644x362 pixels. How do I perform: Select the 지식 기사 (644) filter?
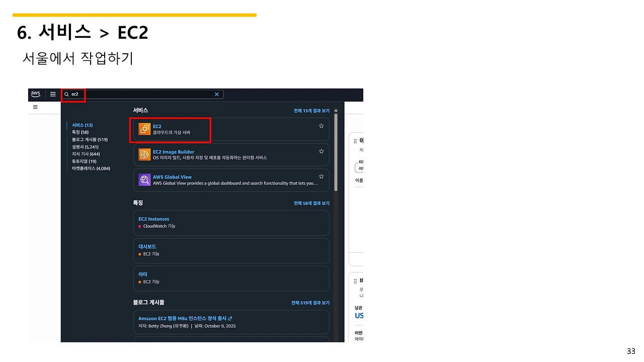click(x=86, y=154)
